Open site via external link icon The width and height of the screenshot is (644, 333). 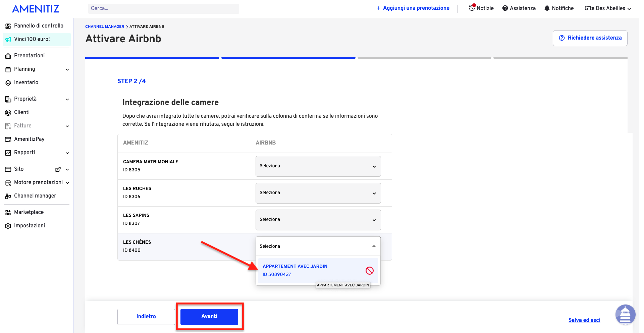click(58, 169)
